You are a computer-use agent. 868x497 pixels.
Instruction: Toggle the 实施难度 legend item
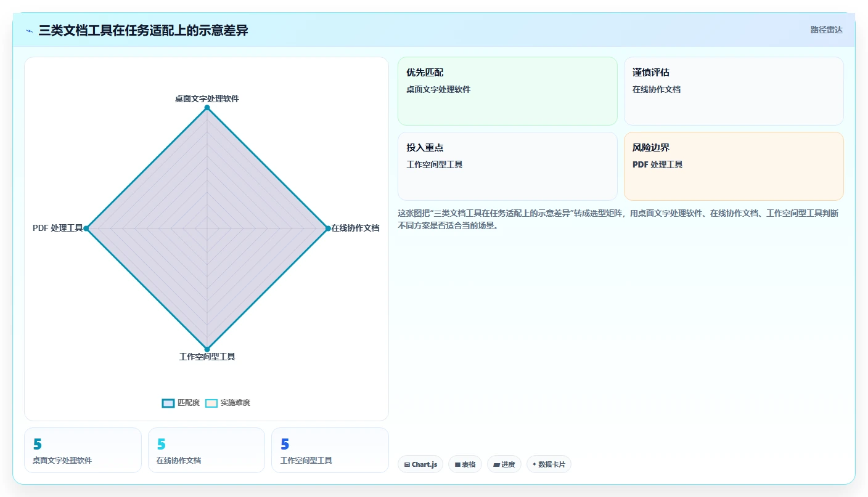coord(227,403)
